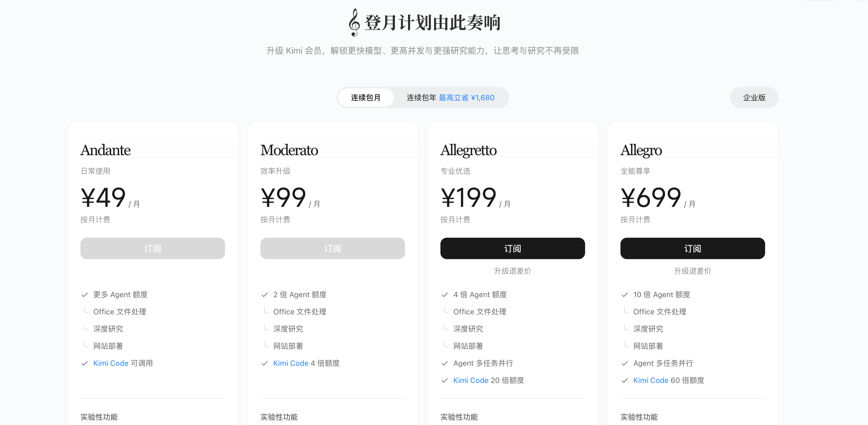Select the 连续包月 monthly billing tab
Image resolution: width=868 pixels, height=425 pixels.
tap(366, 98)
